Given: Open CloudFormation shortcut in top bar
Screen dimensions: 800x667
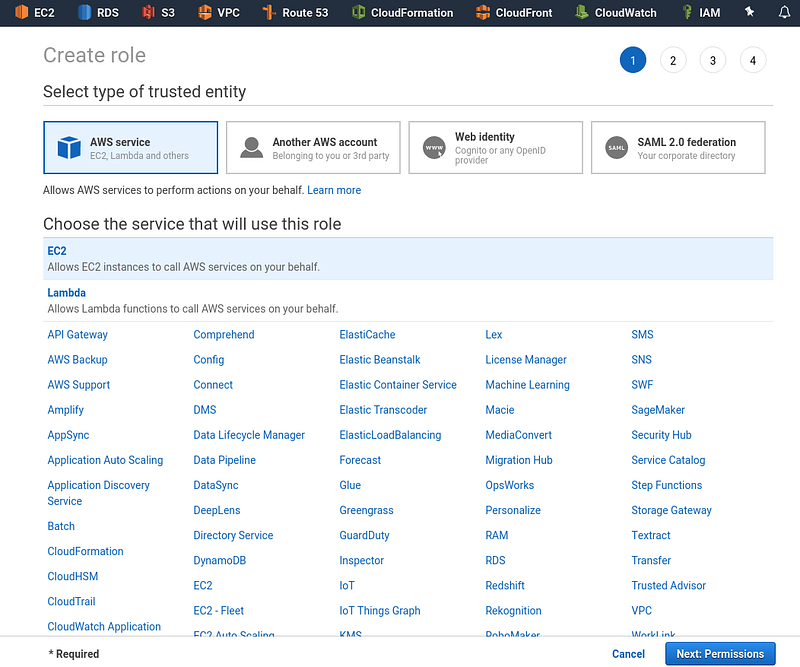Looking at the screenshot, I should (402, 13).
